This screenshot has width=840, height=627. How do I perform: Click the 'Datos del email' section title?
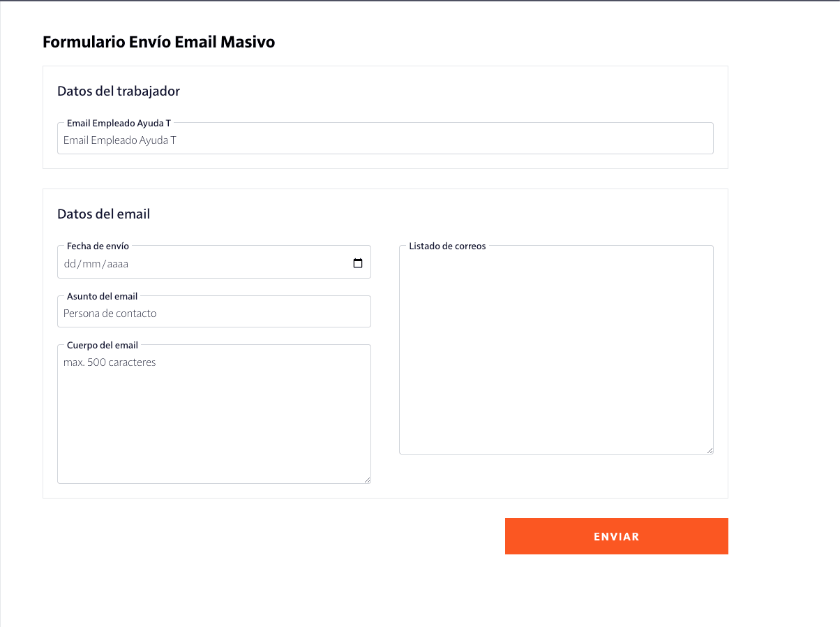103,214
